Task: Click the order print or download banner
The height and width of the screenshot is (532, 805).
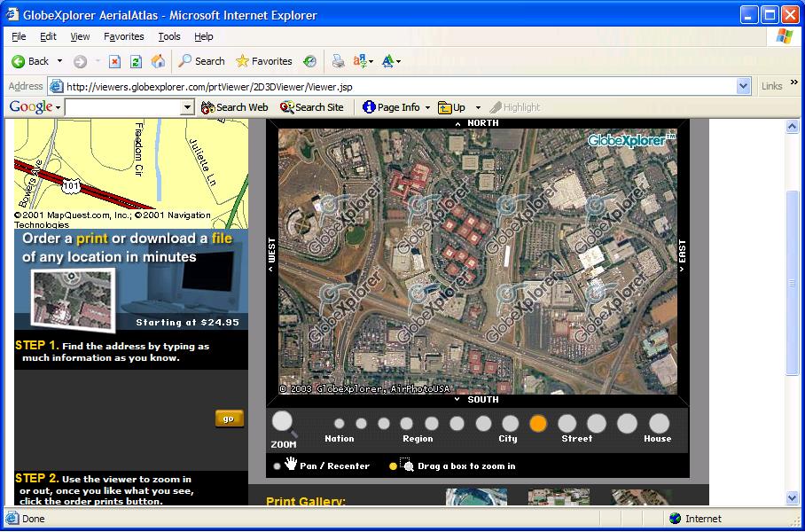Action: point(131,279)
